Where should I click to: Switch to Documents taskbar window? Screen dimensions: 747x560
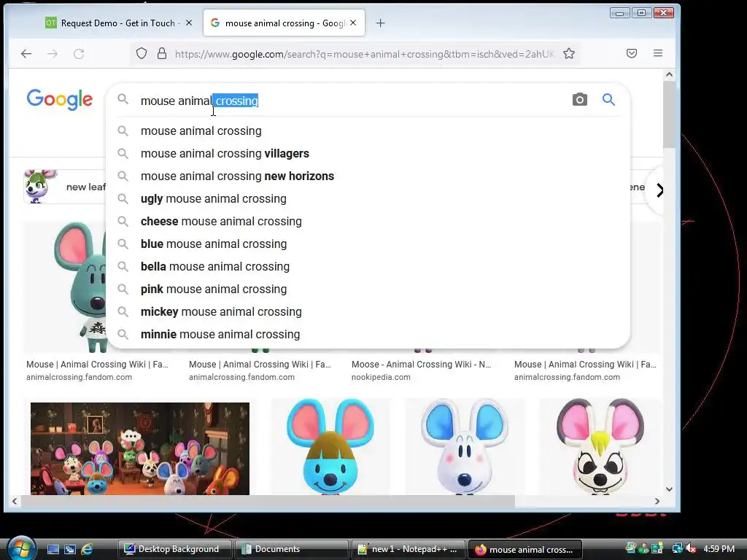[291, 549]
